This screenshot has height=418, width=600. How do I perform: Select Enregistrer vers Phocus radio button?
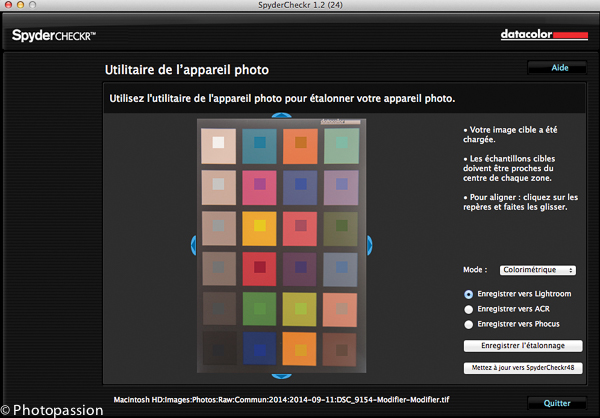pyautogui.click(x=468, y=325)
